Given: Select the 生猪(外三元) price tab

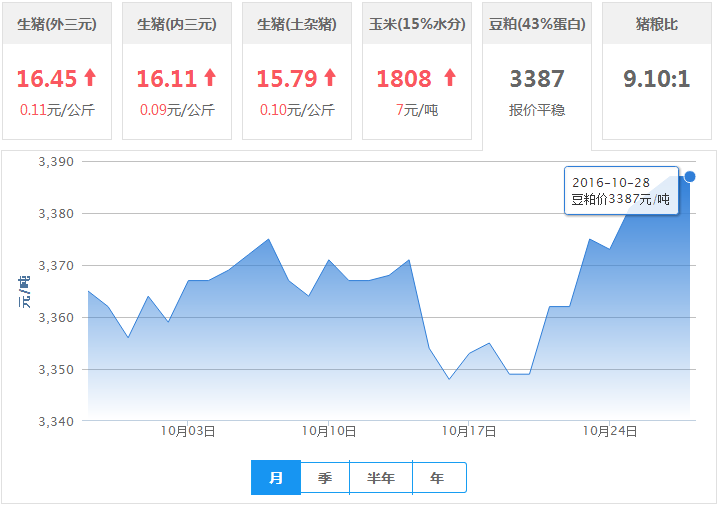Looking at the screenshot, I should point(57,71).
